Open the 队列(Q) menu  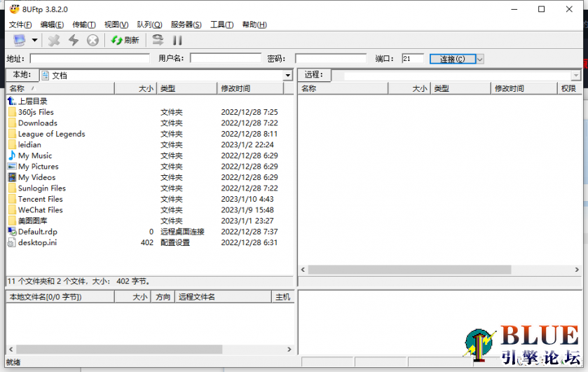pos(149,25)
